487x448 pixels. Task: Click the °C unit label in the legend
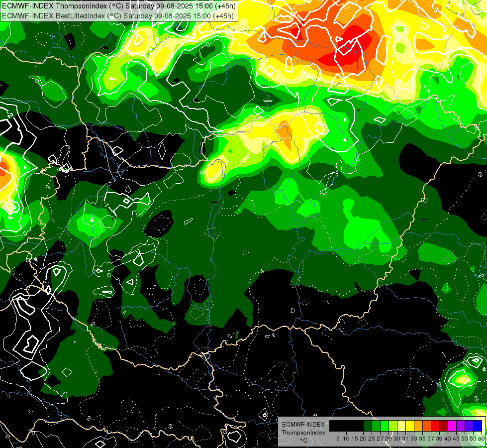[x=304, y=441]
